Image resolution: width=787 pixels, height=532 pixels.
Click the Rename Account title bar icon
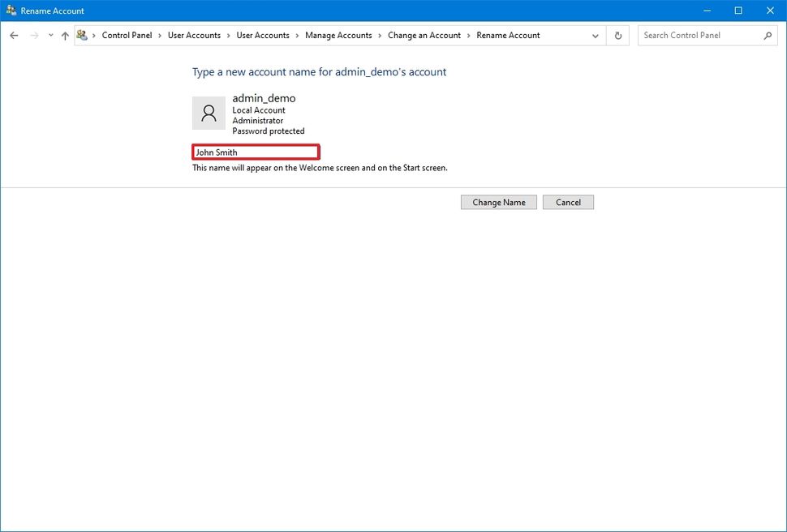[11, 11]
